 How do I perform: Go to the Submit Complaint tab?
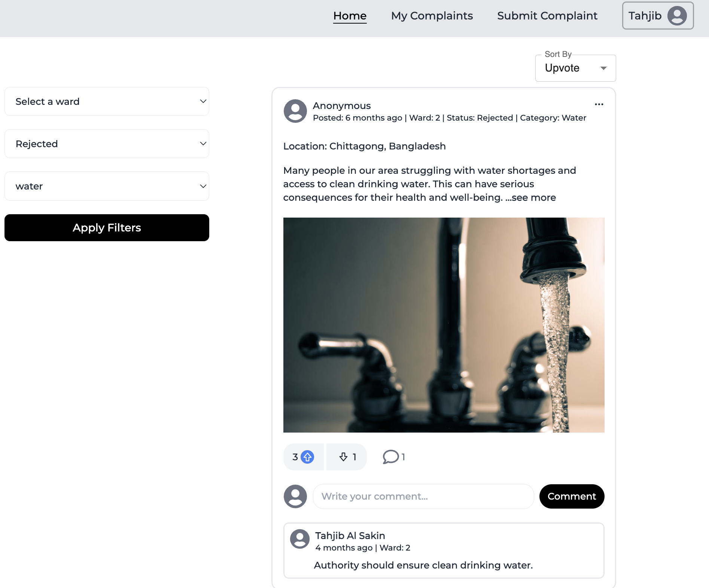pyautogui.click(x=547, y=16)
